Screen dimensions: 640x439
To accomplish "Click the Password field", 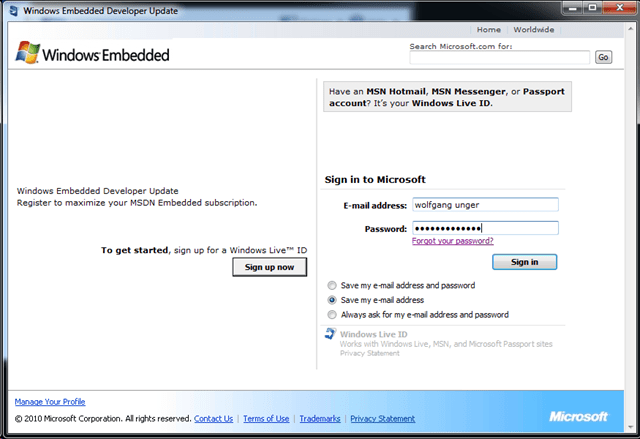I will 485,228.
